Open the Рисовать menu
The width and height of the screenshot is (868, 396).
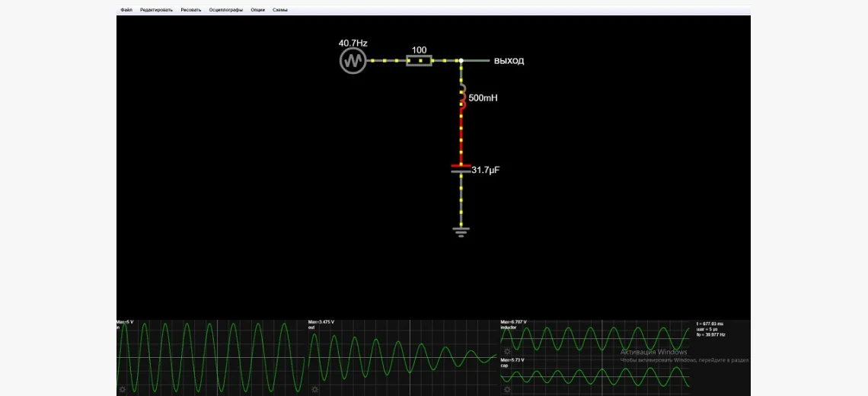coord(191,10)
